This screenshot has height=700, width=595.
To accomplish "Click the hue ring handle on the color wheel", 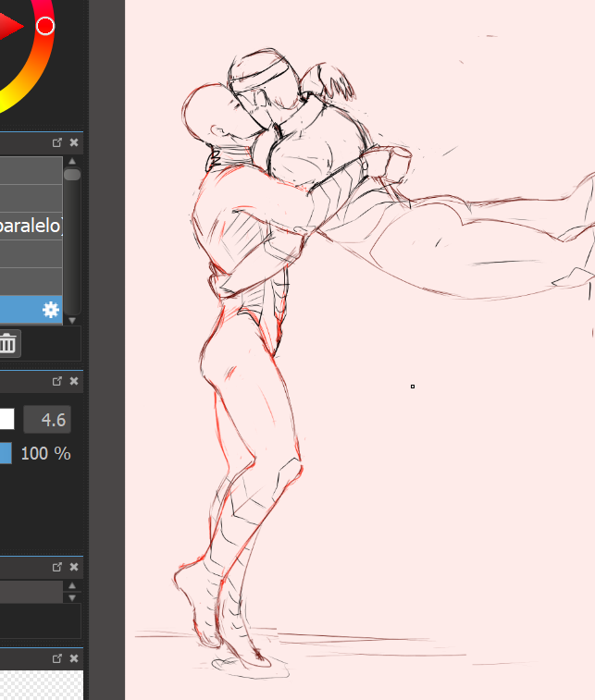I will tap(45, 26).
